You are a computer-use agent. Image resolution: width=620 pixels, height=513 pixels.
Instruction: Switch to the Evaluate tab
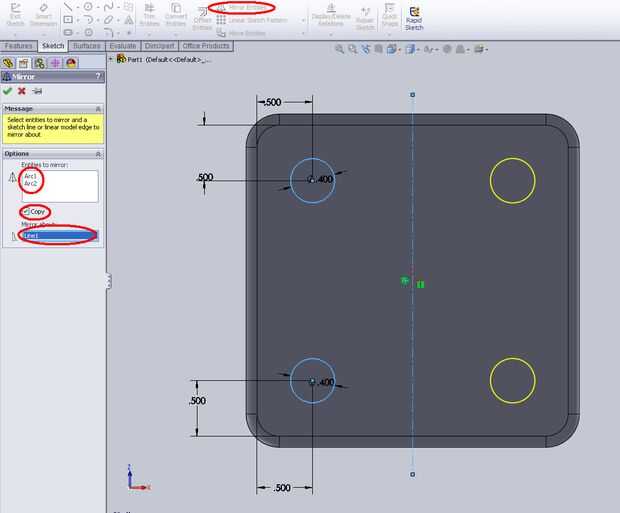point(123,46)
